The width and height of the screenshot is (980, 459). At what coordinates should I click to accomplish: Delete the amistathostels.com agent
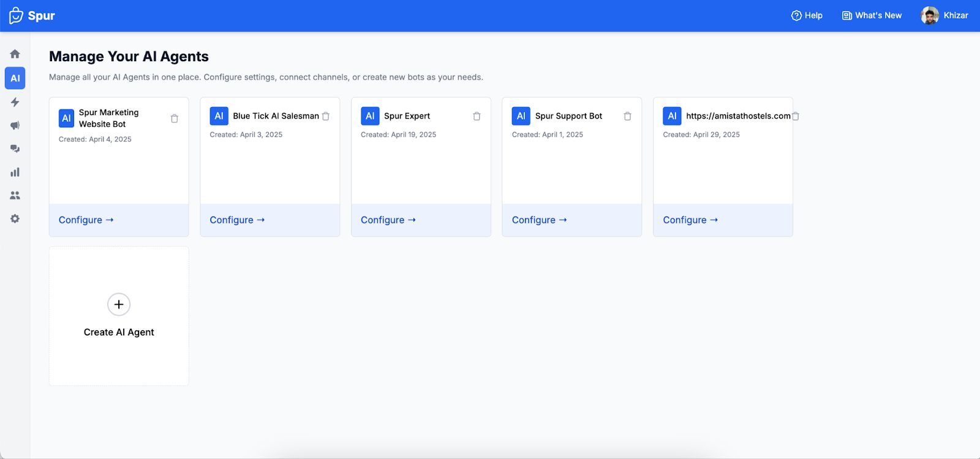pyautogui.click(x=795, y=116)
